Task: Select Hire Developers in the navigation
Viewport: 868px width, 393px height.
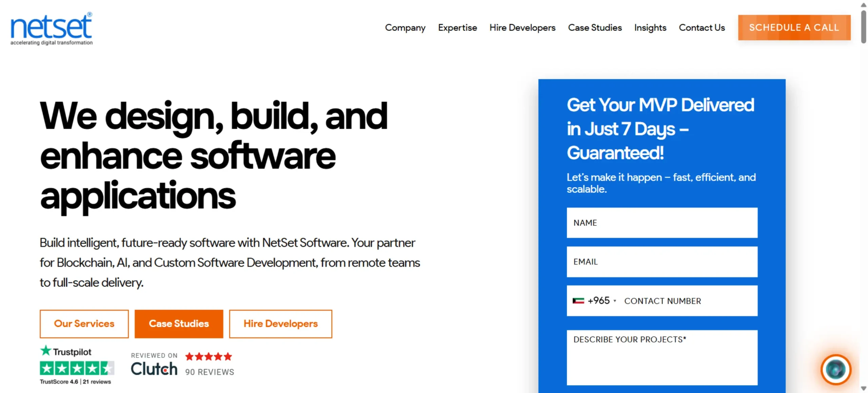Action: (x=522, y=28)
